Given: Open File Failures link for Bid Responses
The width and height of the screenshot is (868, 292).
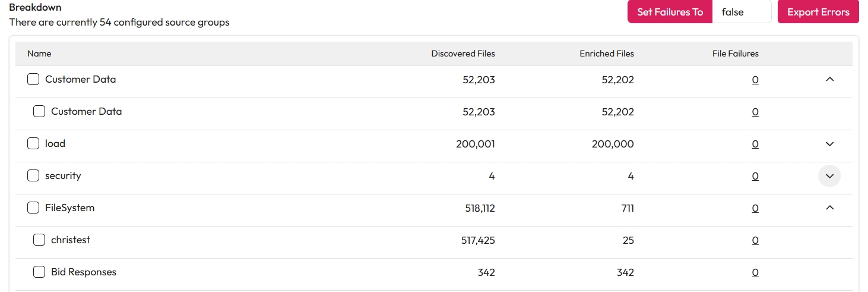Looking at the screenshot, I should 755,272.
